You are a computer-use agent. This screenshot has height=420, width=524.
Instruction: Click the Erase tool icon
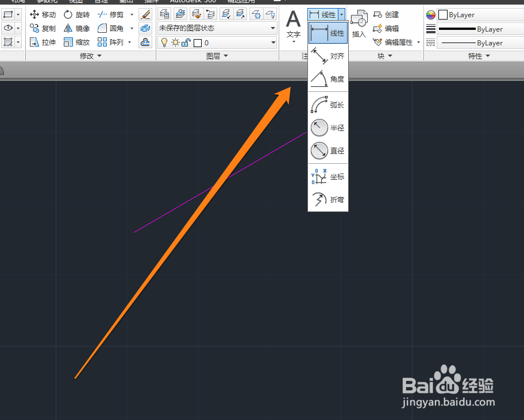click(x=145, y=15)
